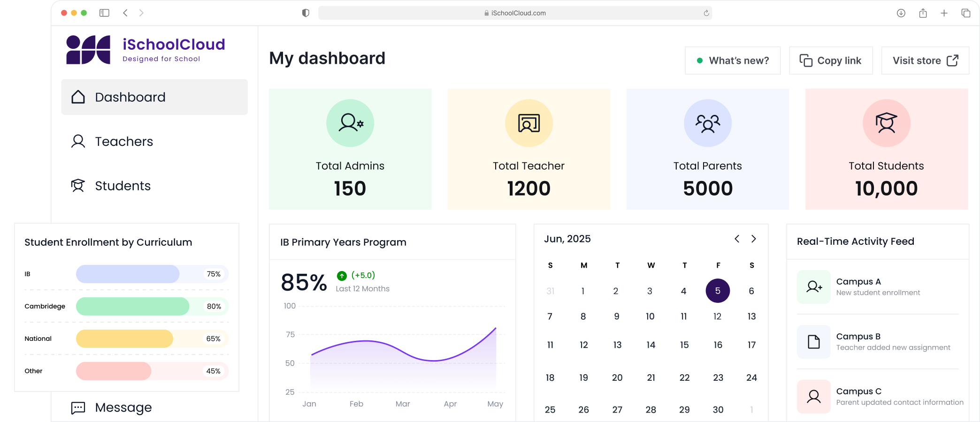Go to next month in calendar
980x422 pixels.
tap(754, 239)
